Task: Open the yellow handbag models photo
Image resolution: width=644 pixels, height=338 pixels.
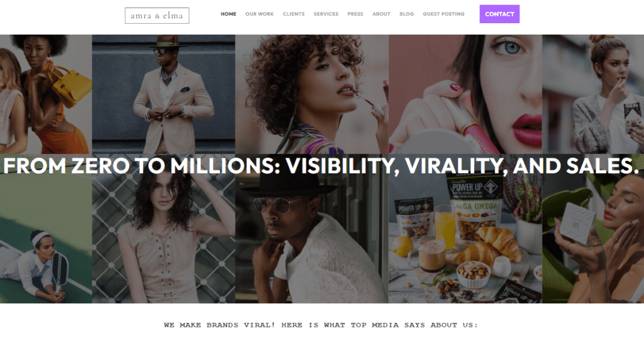Action: pyautogui.click(x=46, y=94)
